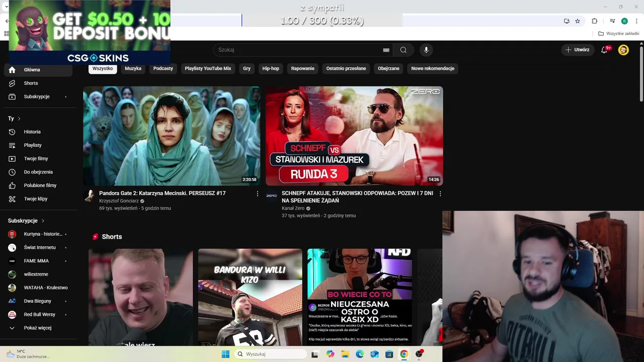Screen dimensions: 644x362
Task: Open Do obejrzenia watch later list
Action: (x=38, y=172)
